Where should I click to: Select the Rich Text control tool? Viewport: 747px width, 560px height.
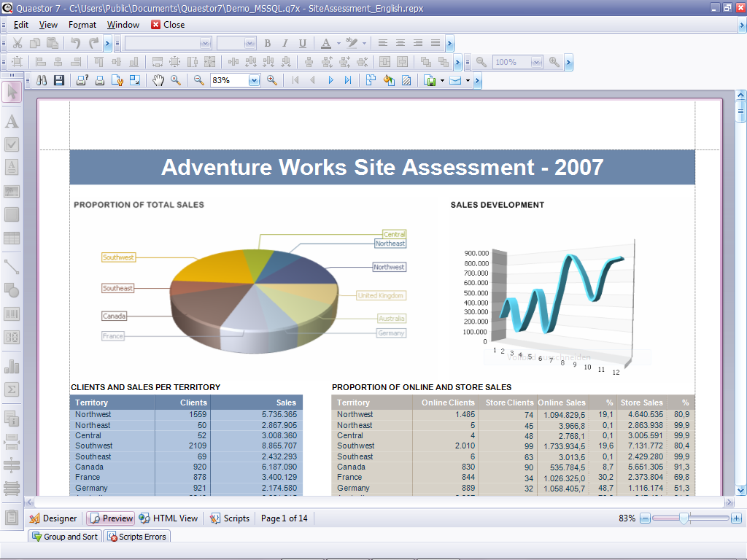point(12,167)
